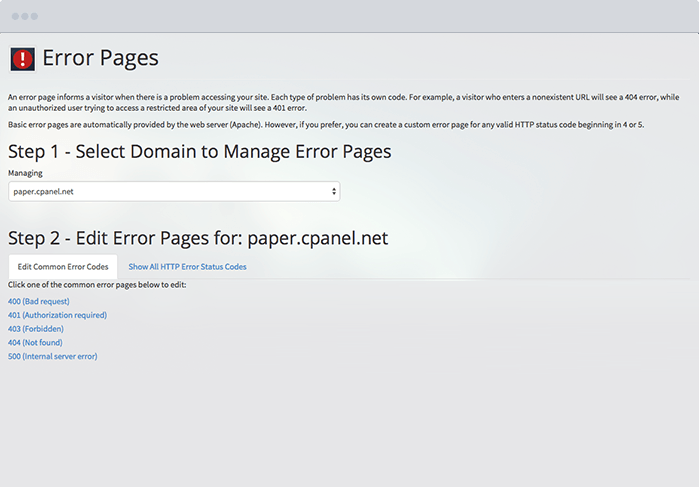Click the 'Click one of the common error pages' text
Screen dimensions: 699x487
point(97,285)
